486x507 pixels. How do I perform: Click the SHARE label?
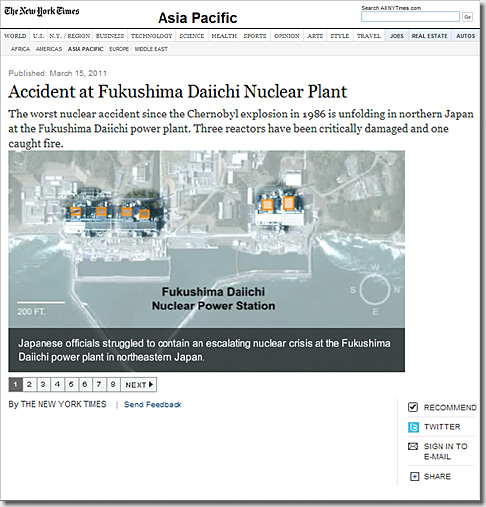pyautogui.click(x=437, y=477)
